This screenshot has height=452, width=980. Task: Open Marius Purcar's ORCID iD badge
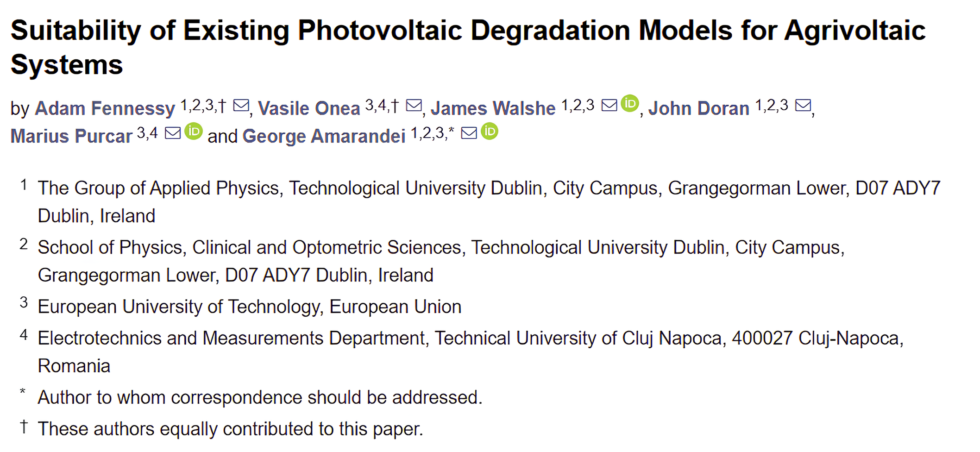point(194,132)
